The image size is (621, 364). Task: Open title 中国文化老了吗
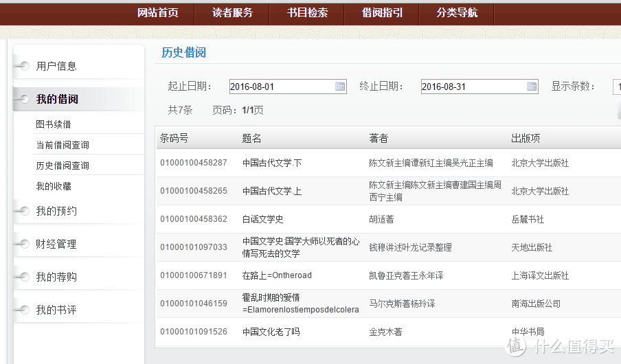[x=271, y=332]
